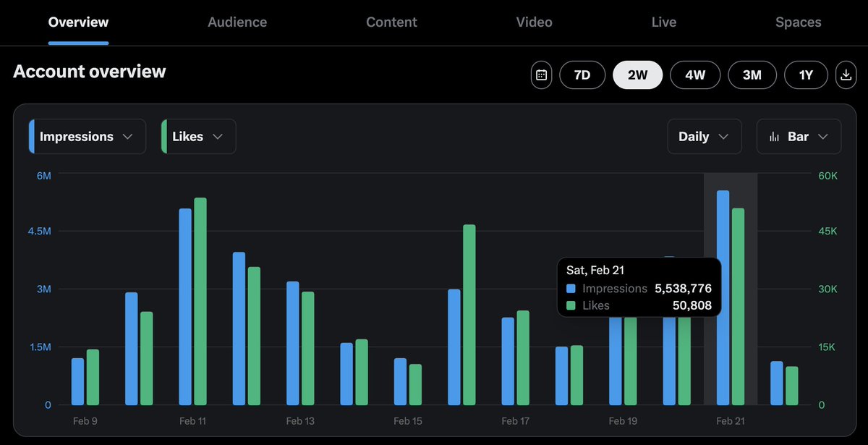The height and width of the screenshot is (445, 868).
Task: Select the 3M range button
Action: (x=752, y=75)
